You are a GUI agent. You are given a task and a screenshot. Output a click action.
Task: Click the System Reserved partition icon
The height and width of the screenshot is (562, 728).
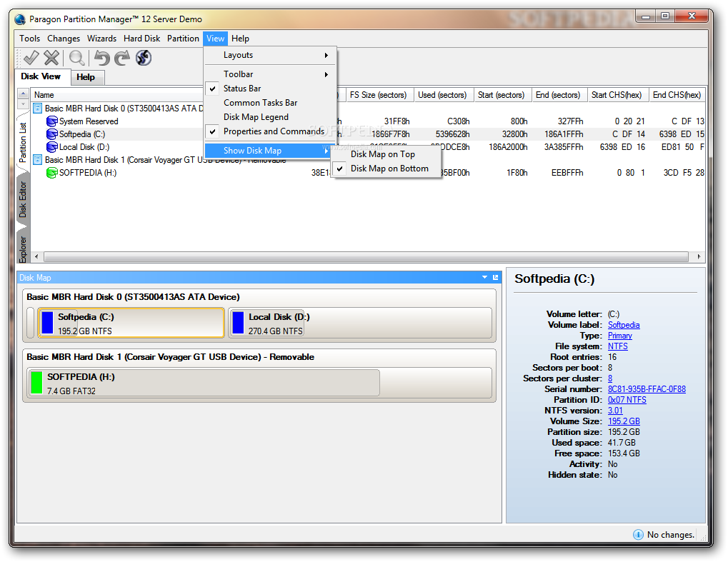click(x=52, y=121)
